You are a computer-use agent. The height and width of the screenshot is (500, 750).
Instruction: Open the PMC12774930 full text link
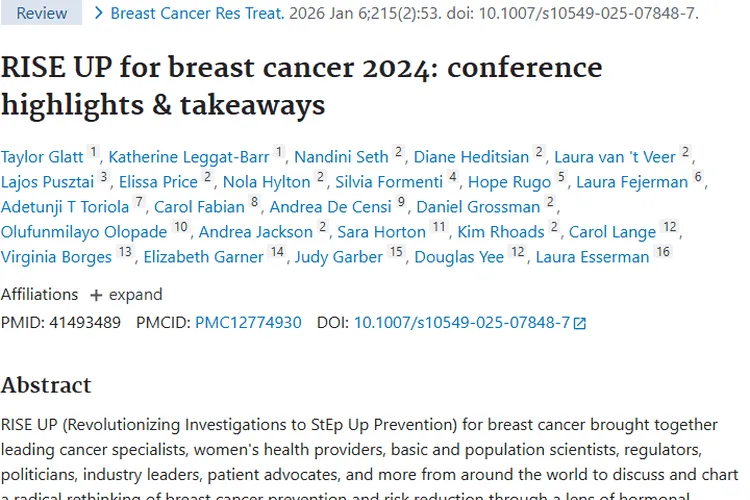point(248,322)
